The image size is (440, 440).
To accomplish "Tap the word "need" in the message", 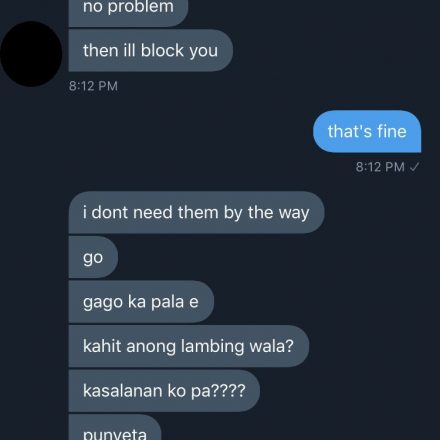I will (x=152, y=212).
